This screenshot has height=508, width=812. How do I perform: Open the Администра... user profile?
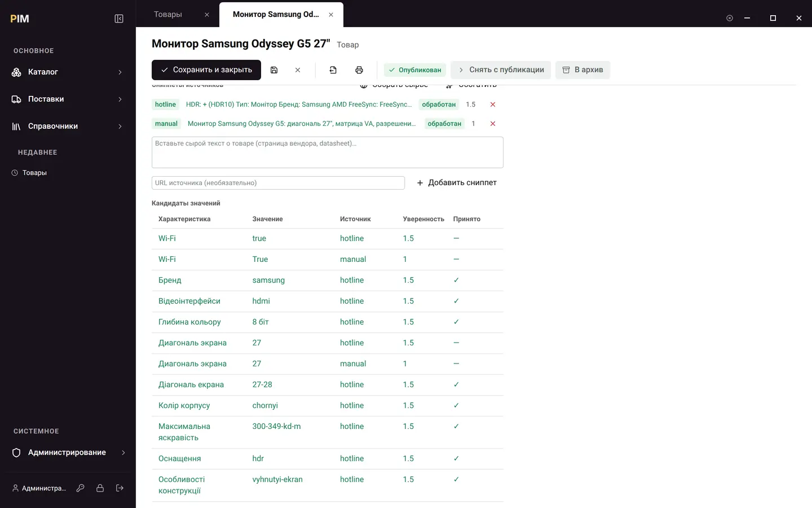click(39, 488)
